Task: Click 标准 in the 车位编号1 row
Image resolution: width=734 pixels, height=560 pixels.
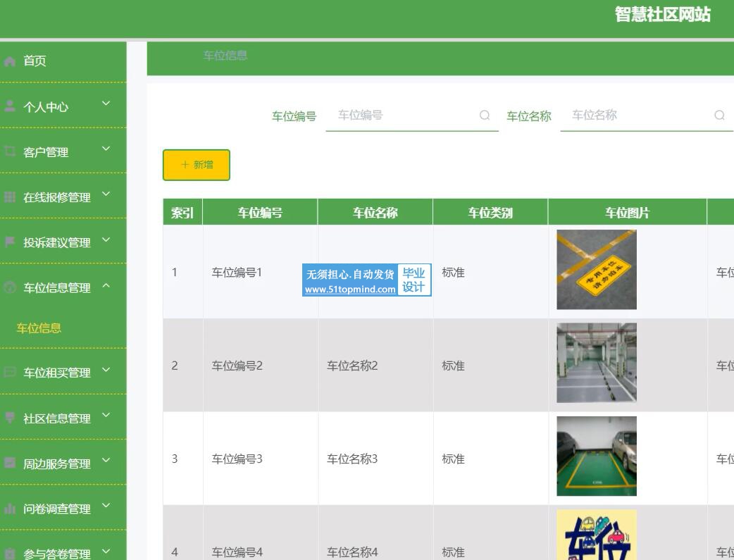Action: pos(453,273)
